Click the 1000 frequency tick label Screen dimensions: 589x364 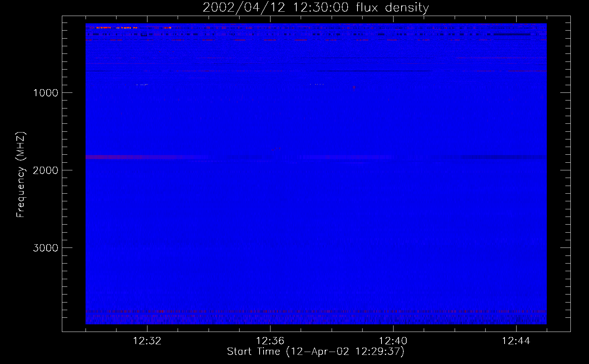tap(46, 93)
